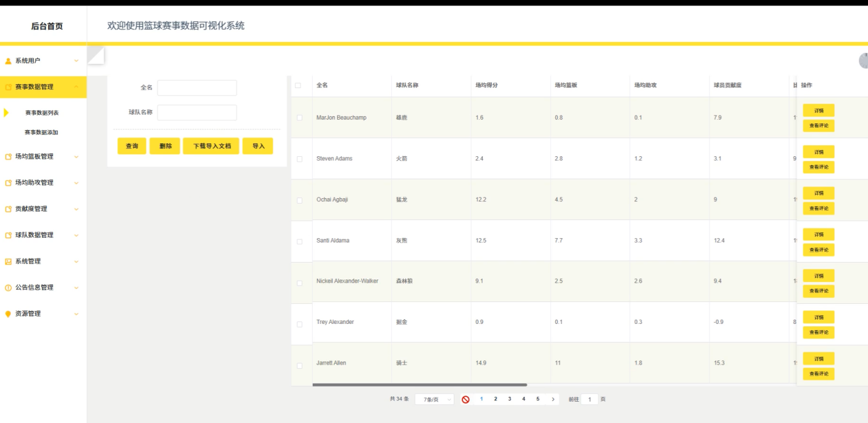Image resolution: width=868 pixels, height=423 pixels.
Task: Open 详情 for Nickeil Alexander-Walker
Action: click(x=819, y=276)
